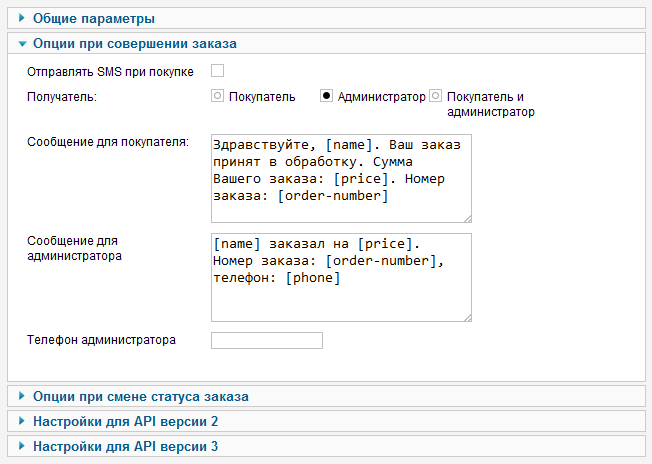Click the down arrow beside Опции при совершении заказа
This screenshot has width=652, height=464.
coord(22,44)
